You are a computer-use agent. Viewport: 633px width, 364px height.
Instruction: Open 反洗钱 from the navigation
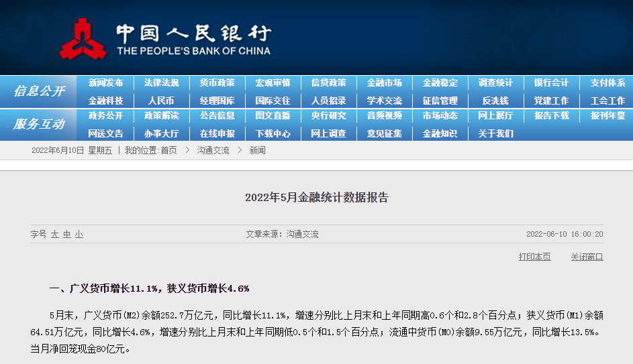point(495,101)
